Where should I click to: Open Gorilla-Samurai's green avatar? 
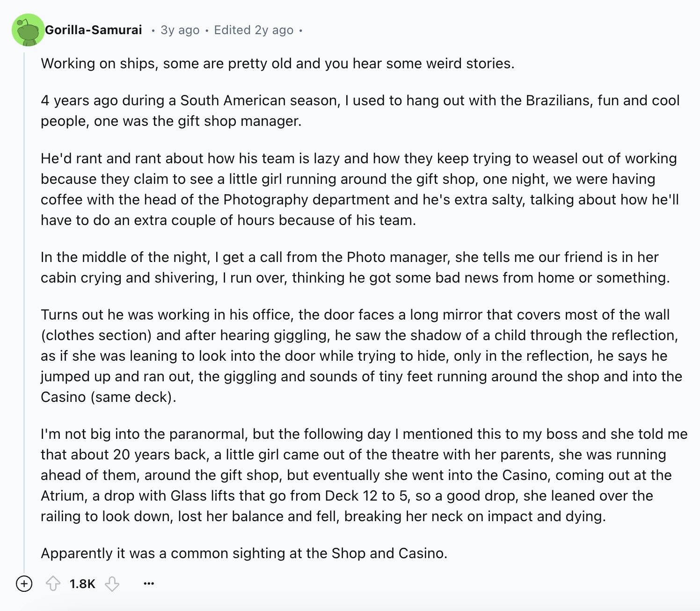pyautogui.click(x=28, y=30)
